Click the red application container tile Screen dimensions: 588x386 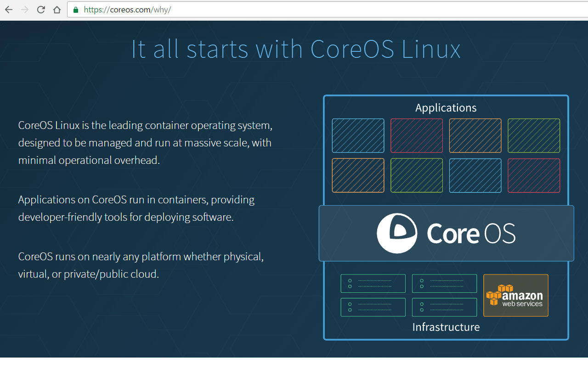[416, 135]
